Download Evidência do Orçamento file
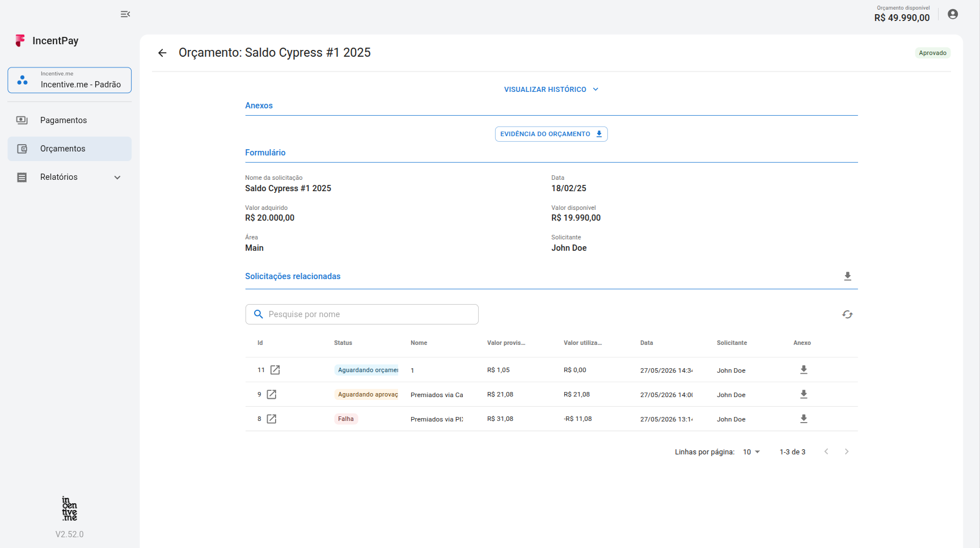The height and width of the screenshot is (548, 980). coord(551,134)
